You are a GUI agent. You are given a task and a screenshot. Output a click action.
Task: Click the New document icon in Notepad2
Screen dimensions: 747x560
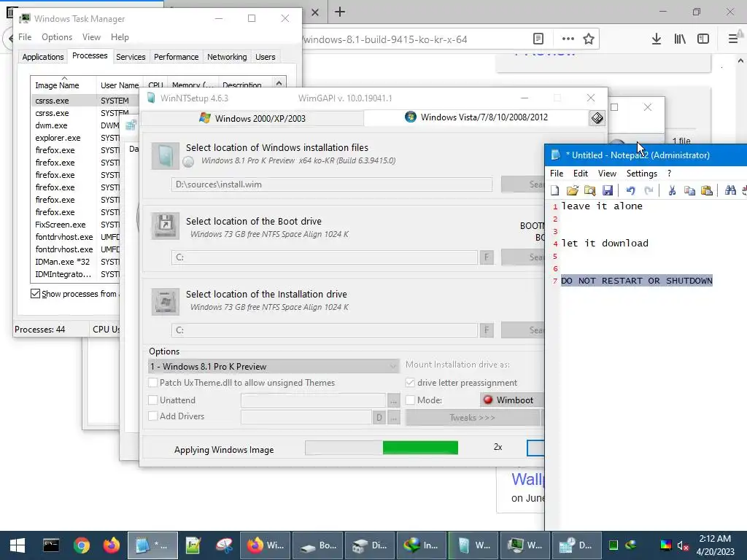coord(555,190)
